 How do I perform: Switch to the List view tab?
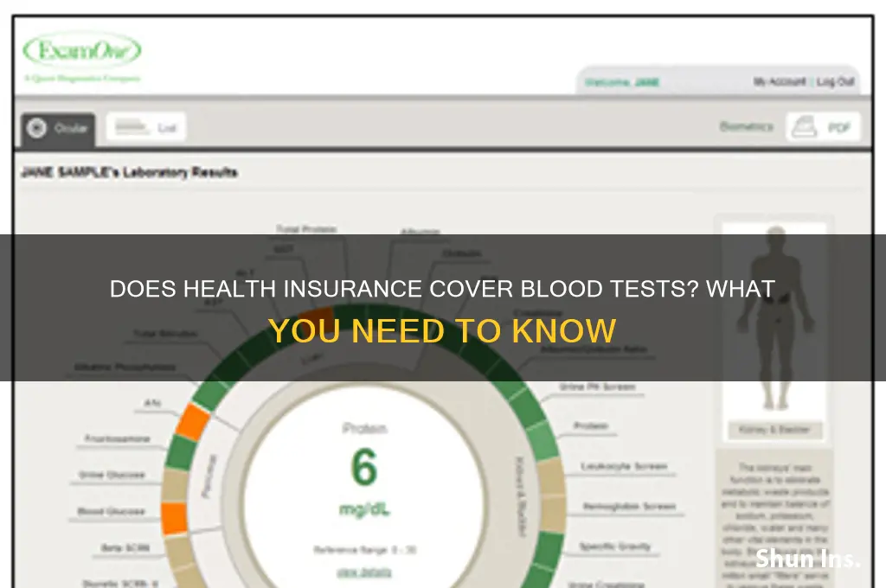(x=146, y=127)
